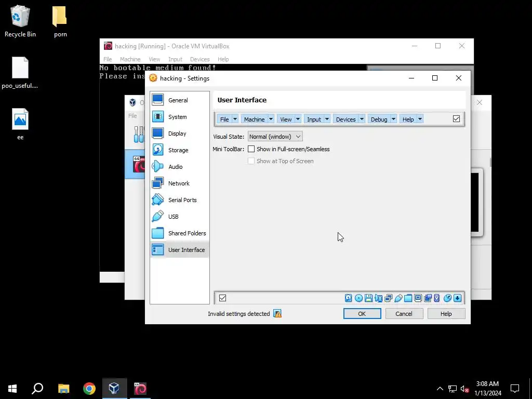Open the Serial Ports settings category
Viewport: 532px width, 399px height.
[179, 200]
